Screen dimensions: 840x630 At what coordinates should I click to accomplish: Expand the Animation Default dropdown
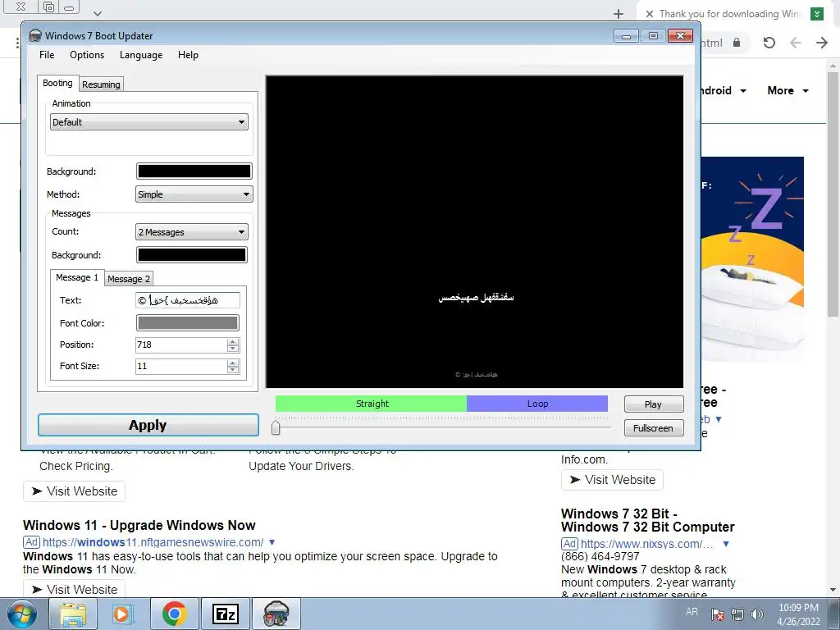click(149, 122)
